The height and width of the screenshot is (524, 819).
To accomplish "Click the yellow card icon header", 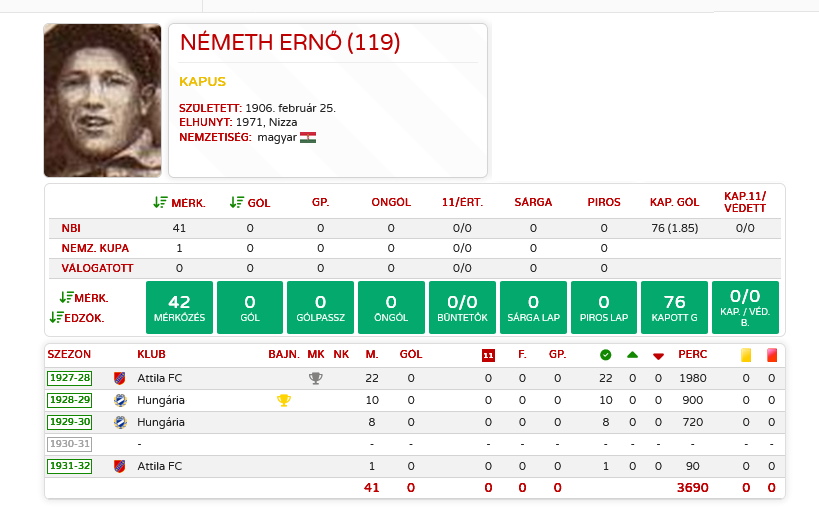I will click(746, 355).
